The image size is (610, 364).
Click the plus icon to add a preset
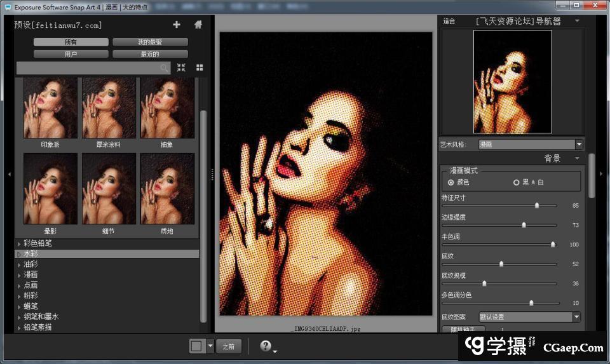[177, 25]
